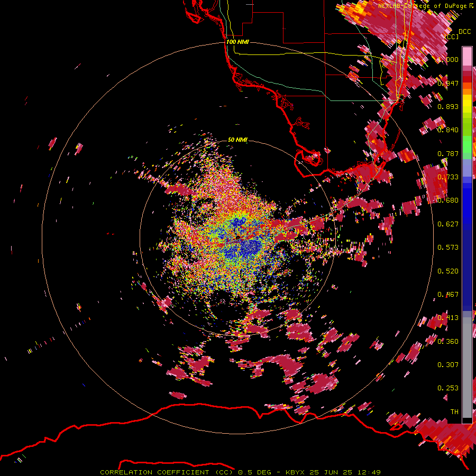Pick the gray color bar segment near 0.307

tap(467, 368)
